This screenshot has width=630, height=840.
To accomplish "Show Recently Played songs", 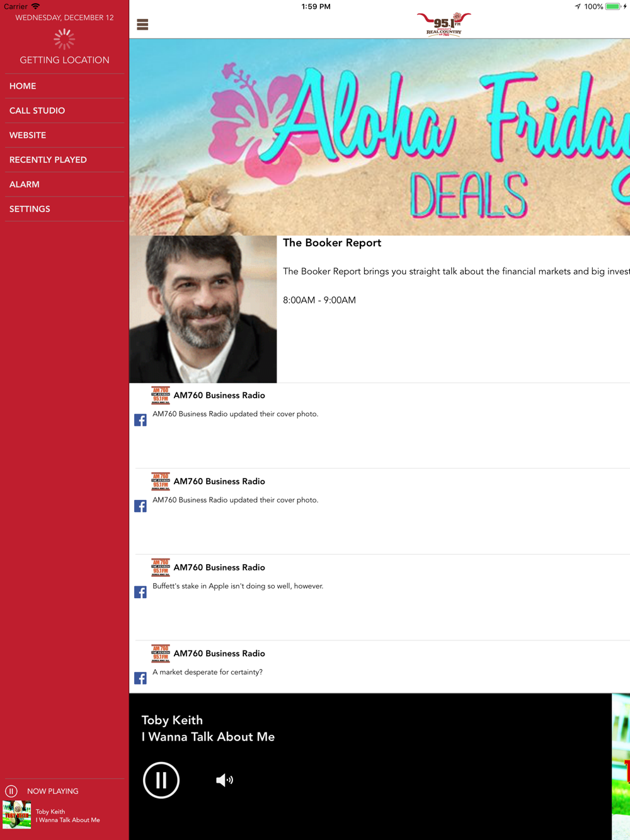I will 64,160.
